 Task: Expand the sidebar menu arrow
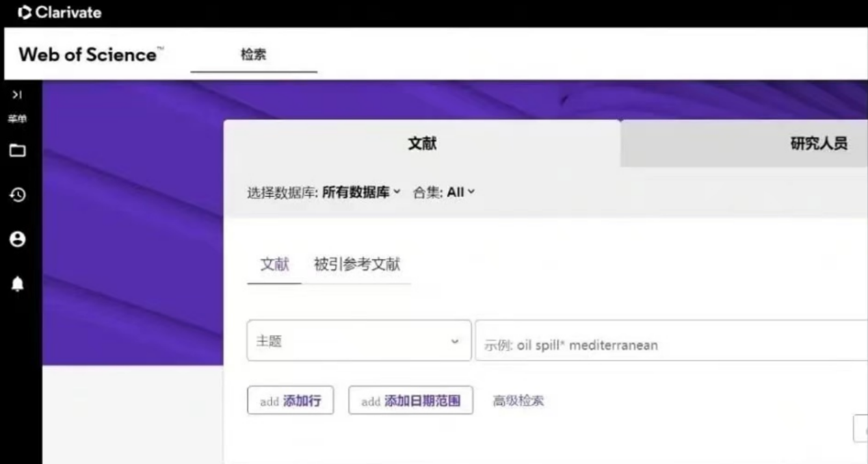[17, 94]
